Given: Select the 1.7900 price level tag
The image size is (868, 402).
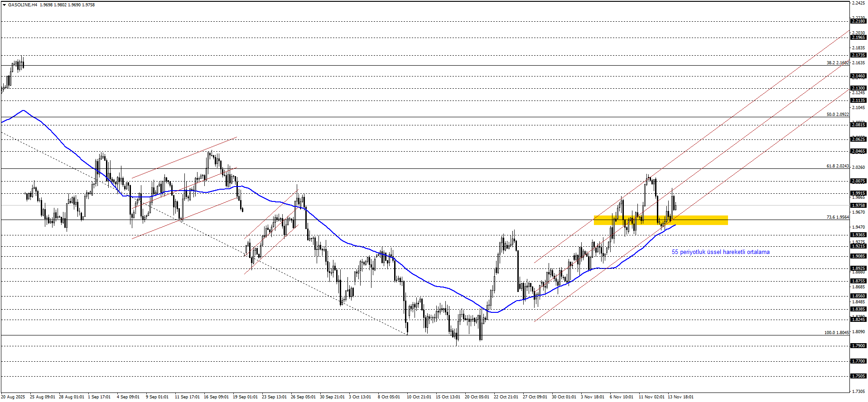Looking at the screenshot, I should (858, 346).
